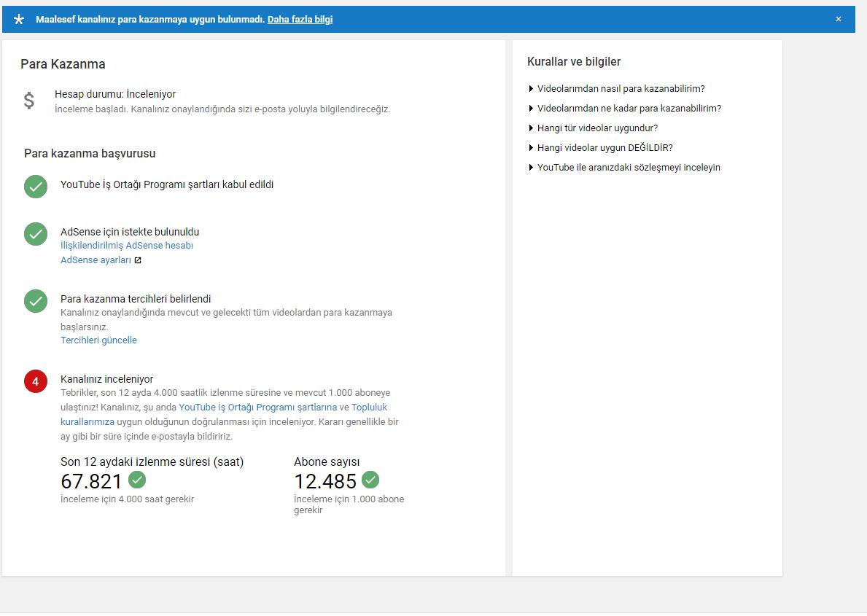The image size is (867, 616).
Task: Click 'Para kazanma tercihleri belirlendi' step title
Action: coord(136,299)
